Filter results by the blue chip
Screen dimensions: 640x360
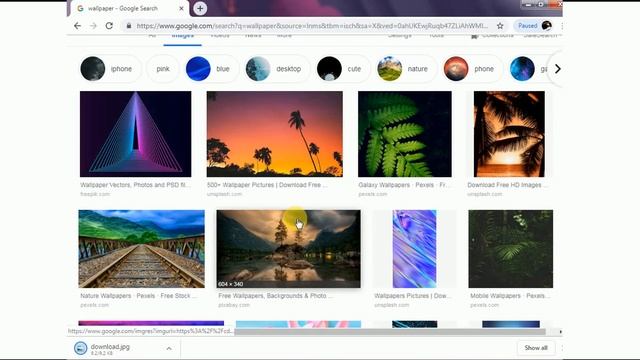[211, 69]
